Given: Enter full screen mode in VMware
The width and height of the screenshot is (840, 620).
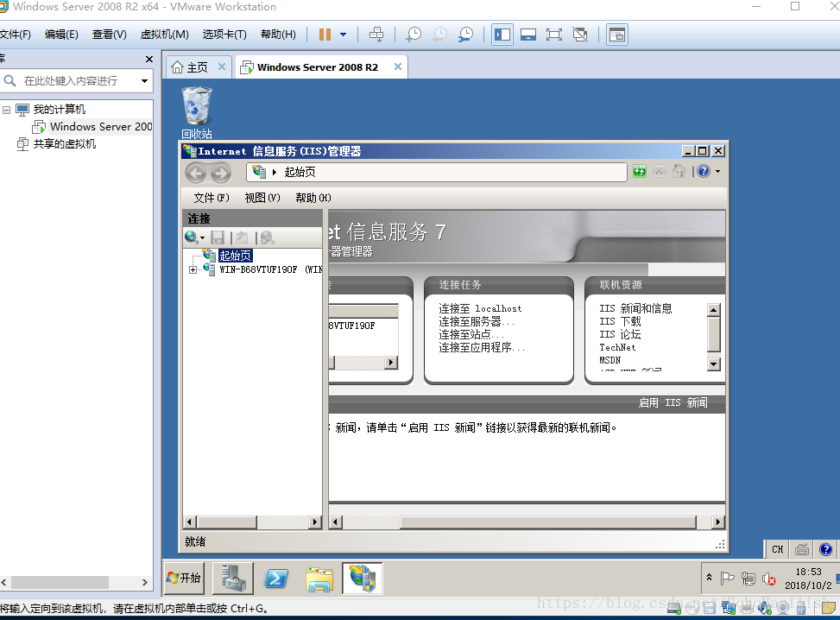Looking at the screenshot, I should pos(554,35).
